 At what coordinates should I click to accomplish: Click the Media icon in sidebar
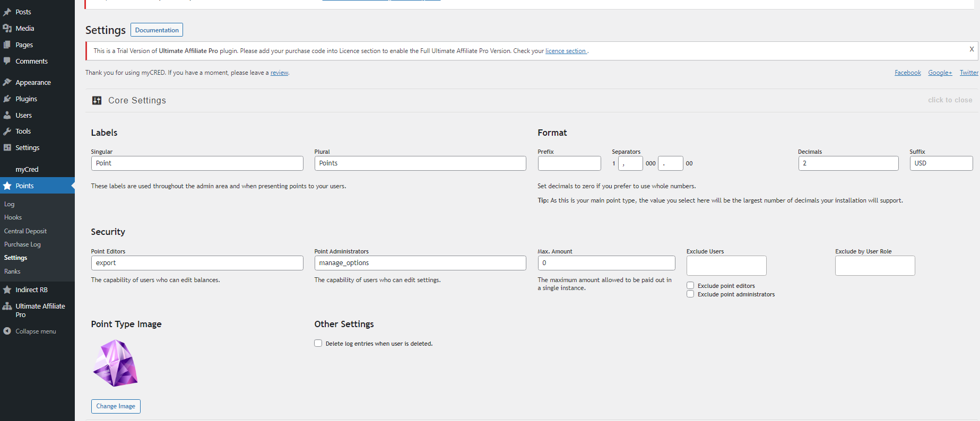tap(7, 28)
